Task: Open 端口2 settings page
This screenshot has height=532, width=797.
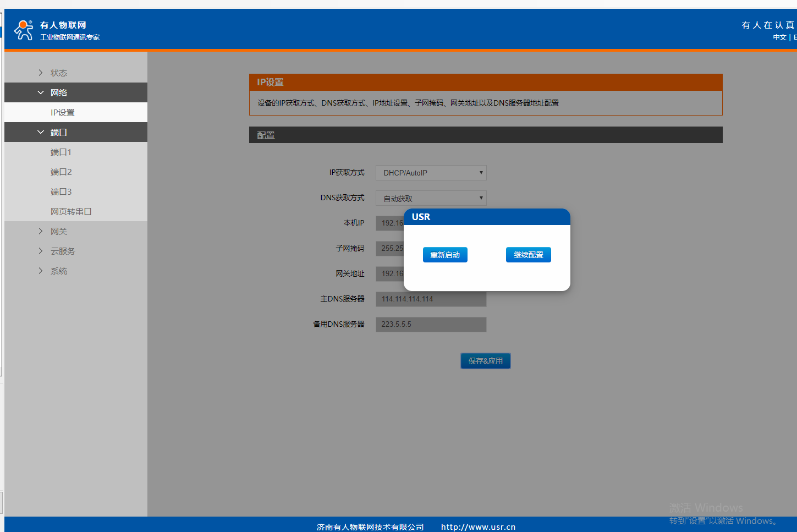Action: (61, 172)
